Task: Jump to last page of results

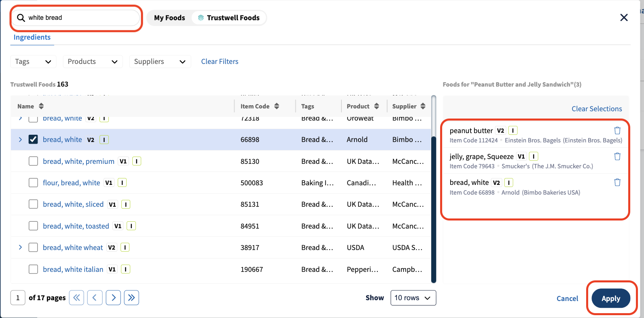Action: click(131, 298)
